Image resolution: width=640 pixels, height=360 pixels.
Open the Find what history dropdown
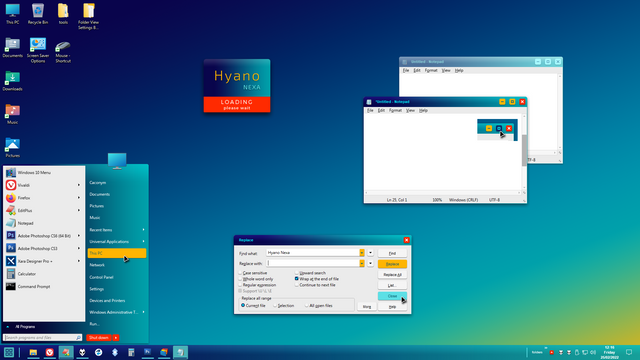click(362, 253)
